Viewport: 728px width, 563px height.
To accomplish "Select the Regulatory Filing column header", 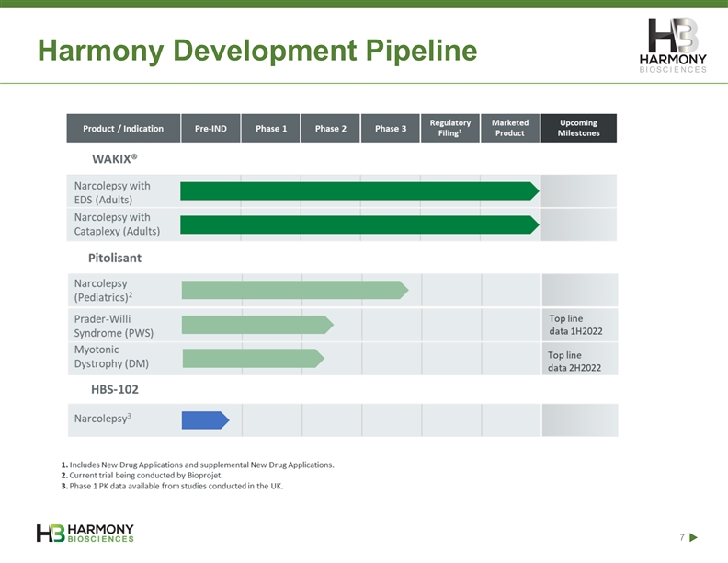I will [x=450, y=128].
